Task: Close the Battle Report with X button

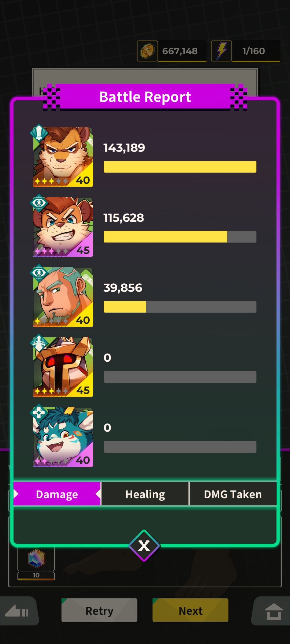Action: click(144, 546)
